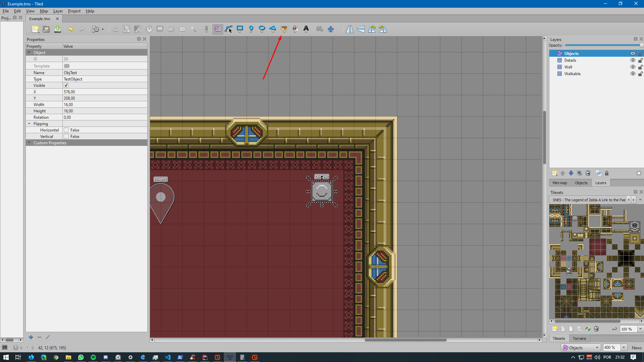Viewport: 644px width, 362px height.
Task: Click the Type value field TestObject
Action: (x=105, y=79)
